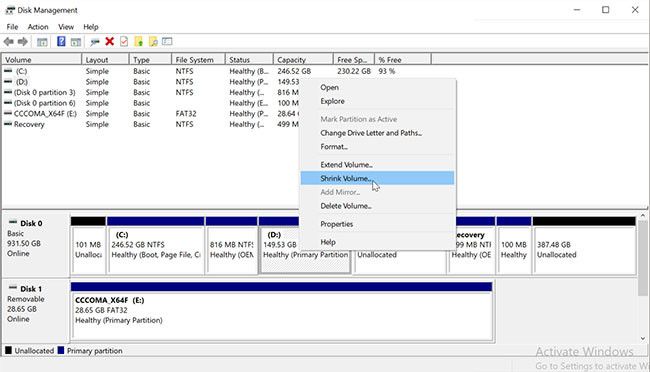The height and width of the screenshot is (372, 650).
Task: Click the Back arrow toolbar icon
Action: pos(8,41)
